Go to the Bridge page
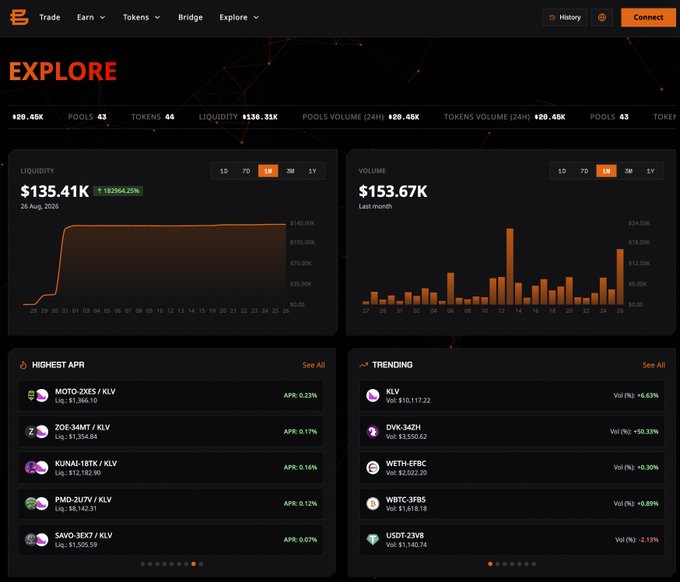Screen dimensions: 680x582 tap(190, 17)
